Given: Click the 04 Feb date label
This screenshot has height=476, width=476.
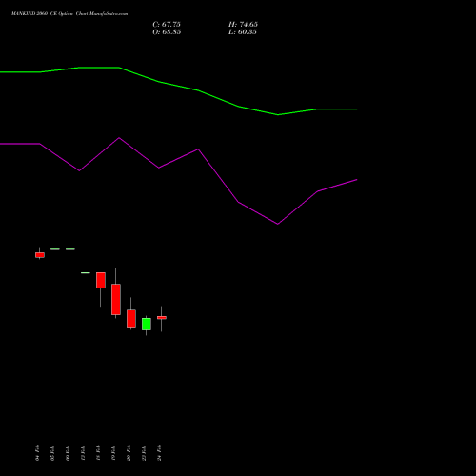Looking at the screenshot, I should tap(37, 452).
